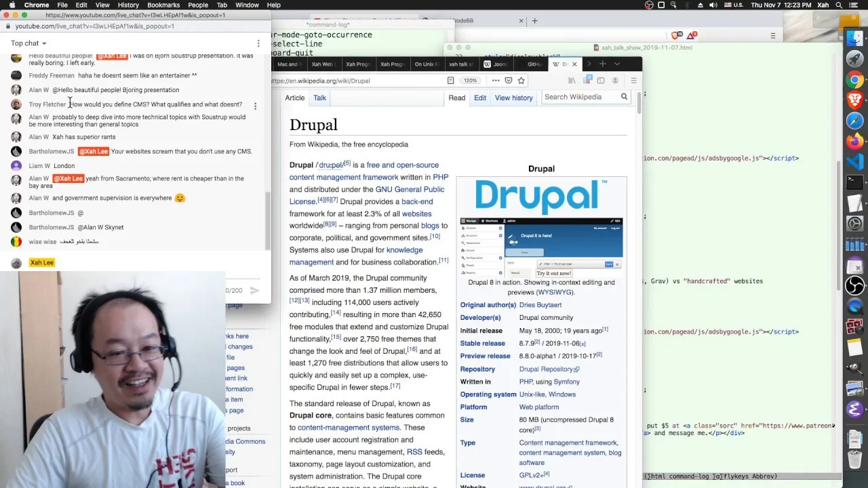Open the page actions three-dot menu

click(496, 81)
